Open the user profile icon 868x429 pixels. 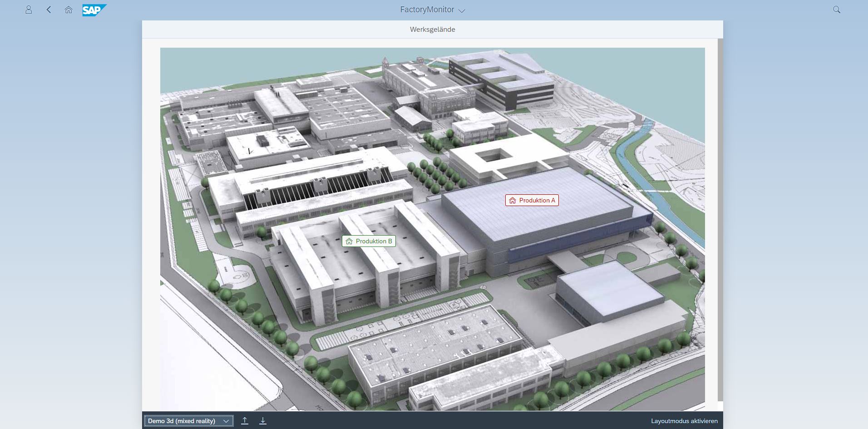pyautogui.click(x=29, y=10)
